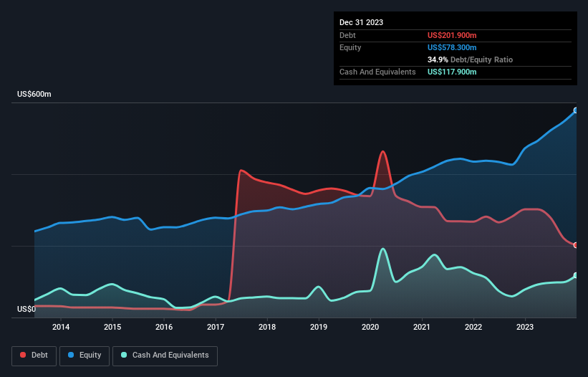Image resolution: width=588 pixels, height=377 pixels.
Task: Click the 2019 x-axis label
Action: (319, 327)
